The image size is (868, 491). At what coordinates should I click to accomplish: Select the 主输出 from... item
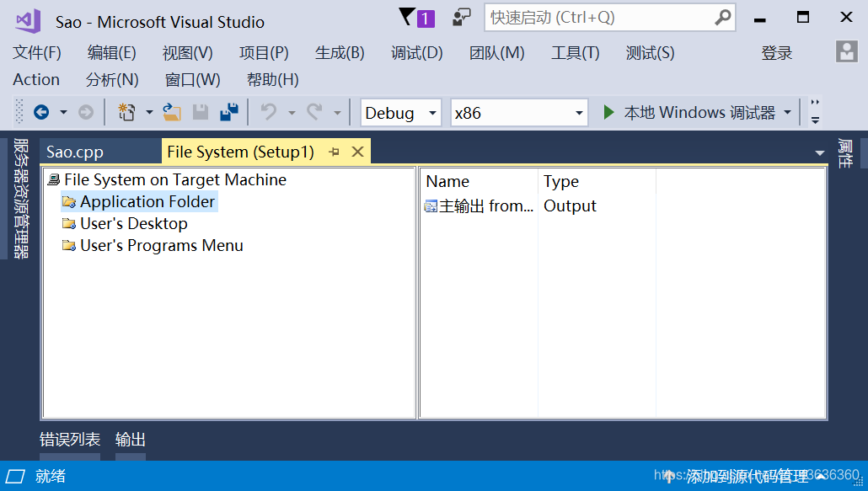[479, 205]
